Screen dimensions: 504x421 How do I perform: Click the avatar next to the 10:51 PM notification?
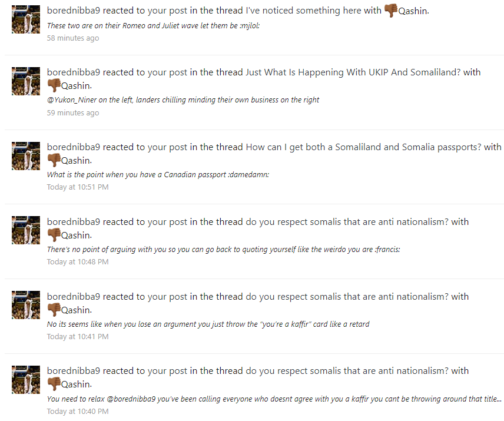pos(26,156)
